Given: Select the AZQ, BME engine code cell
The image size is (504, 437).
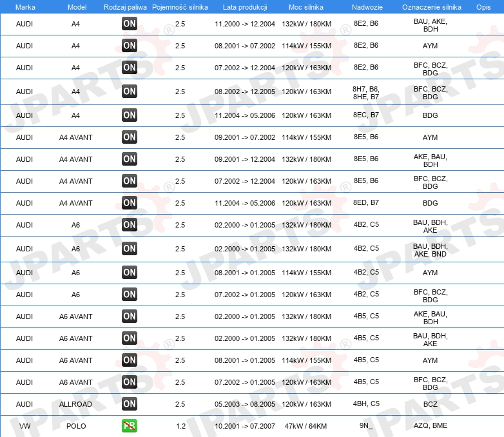Looking at the screenshot, I should [x=431, y=425].
